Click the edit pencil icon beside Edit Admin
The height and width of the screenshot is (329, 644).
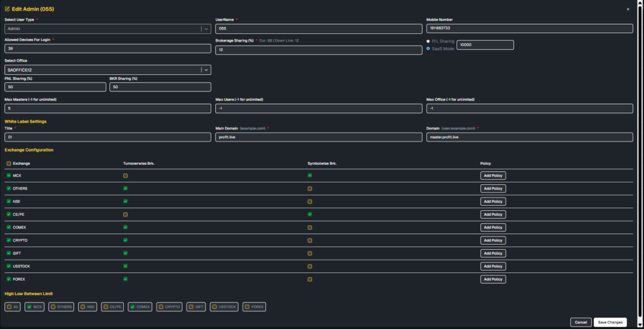[8, 9]
